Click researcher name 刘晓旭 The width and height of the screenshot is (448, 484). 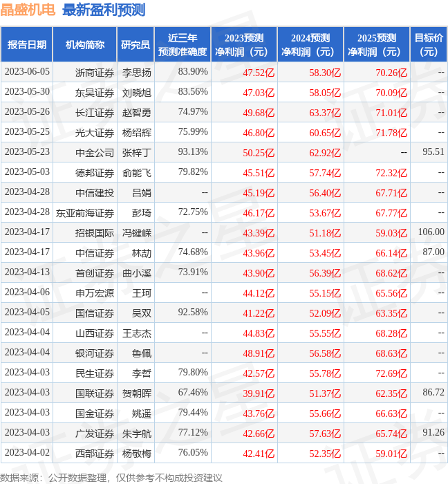pyautogui.click(x=137, y=93)
